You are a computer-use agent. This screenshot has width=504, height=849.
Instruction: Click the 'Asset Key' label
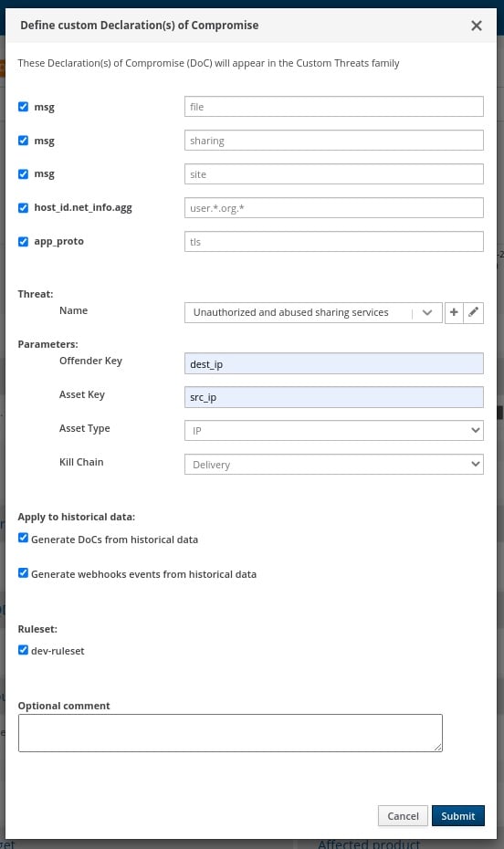coord(82,394)
